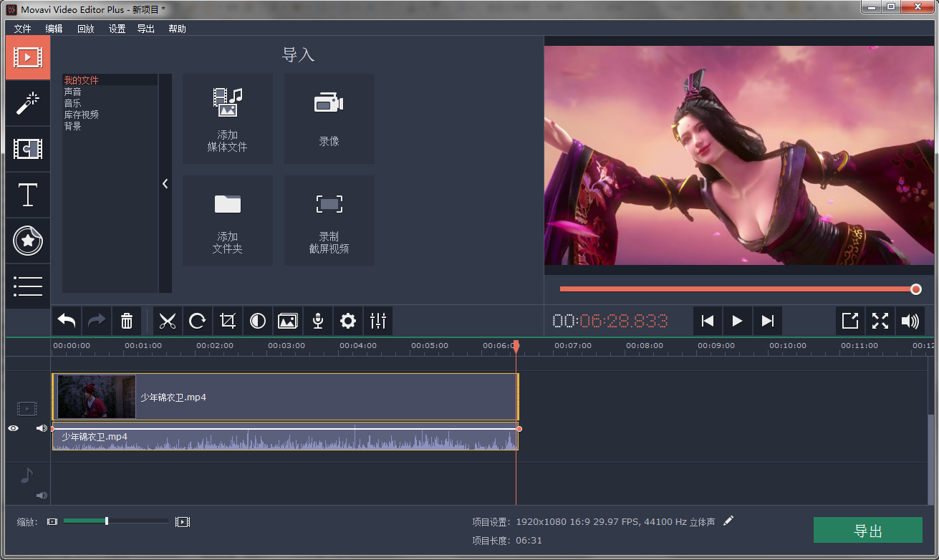939x560 pixels.
Task: Open the audio equalizer sliders icon
Action: pyautogui.click(x=378, y=321)
